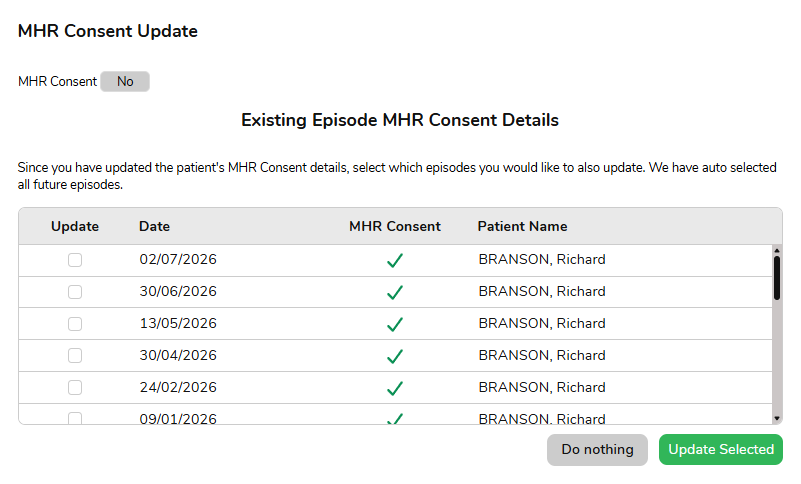Viewport: 801px width, 484px height.
Task: Click the Patient Name column header
Action: click(x=522, y=226)
